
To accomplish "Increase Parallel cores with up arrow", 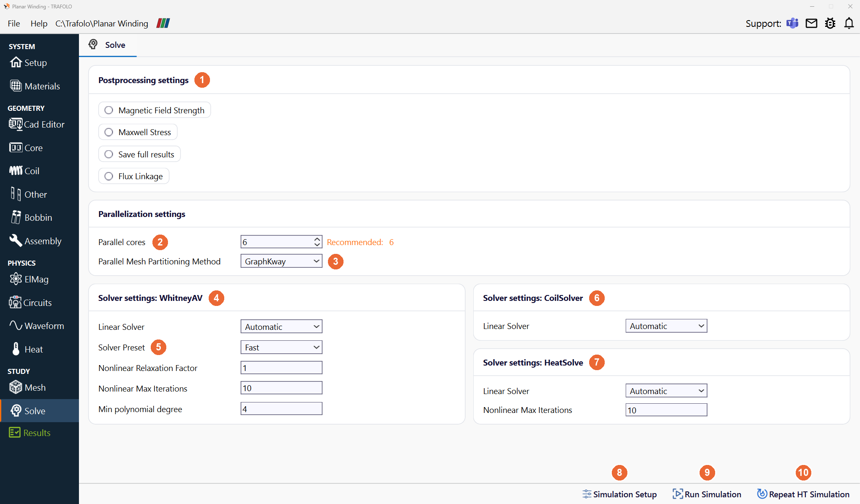I will click(317, 239).
